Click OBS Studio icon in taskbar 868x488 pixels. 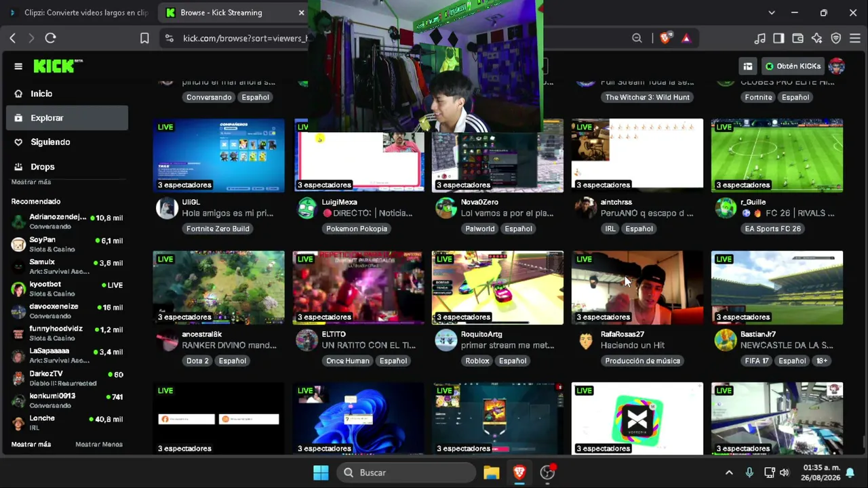(547, 473)
